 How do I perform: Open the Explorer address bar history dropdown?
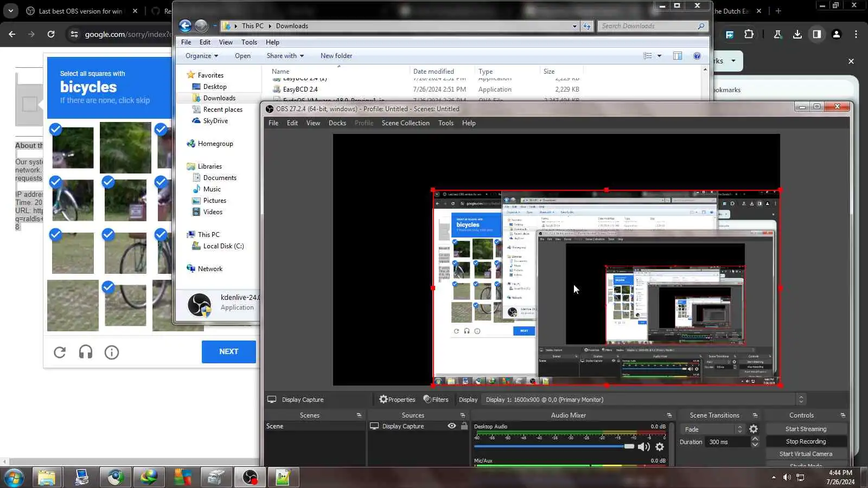(x=575, y=26)
